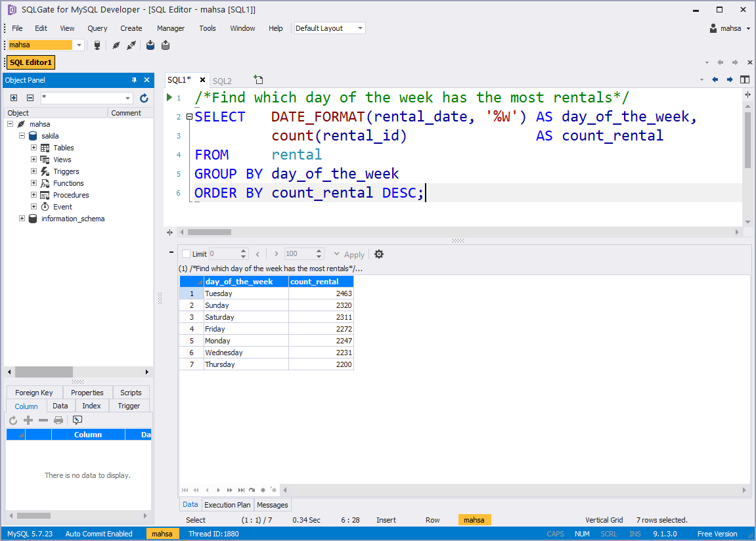Select the disconnect (plug) icon in the toolbar

click(131, 45)
